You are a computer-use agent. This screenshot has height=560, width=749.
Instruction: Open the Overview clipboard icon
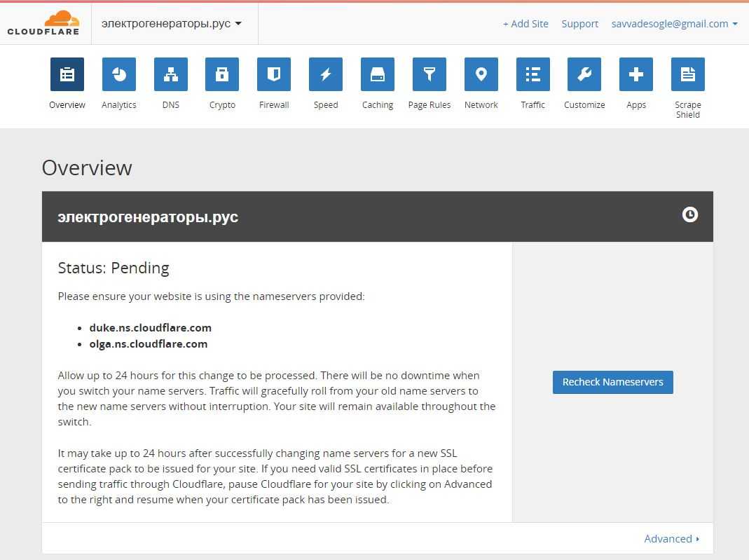[x=67, y=74]
